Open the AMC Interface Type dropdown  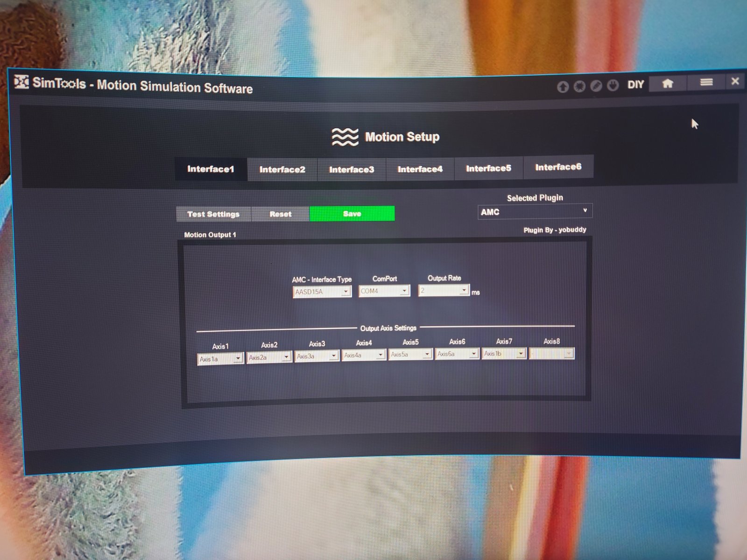point(322,292)
